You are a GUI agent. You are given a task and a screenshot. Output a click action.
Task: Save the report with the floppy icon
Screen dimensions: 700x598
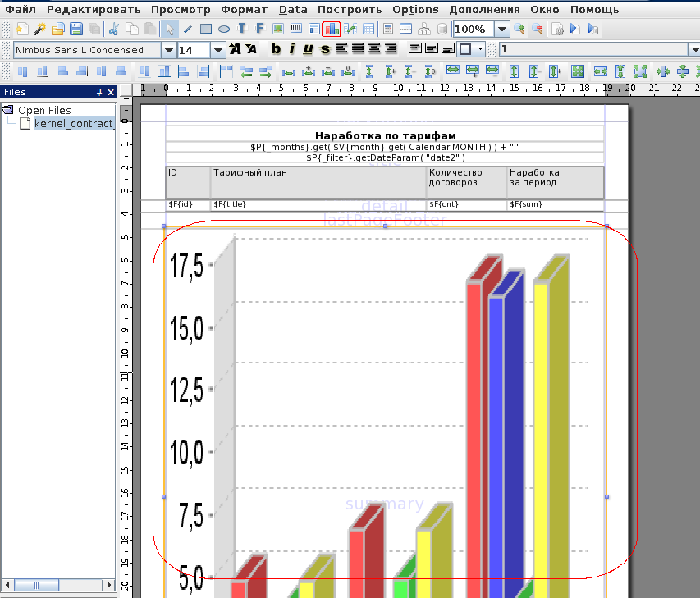tap(76, 30)
